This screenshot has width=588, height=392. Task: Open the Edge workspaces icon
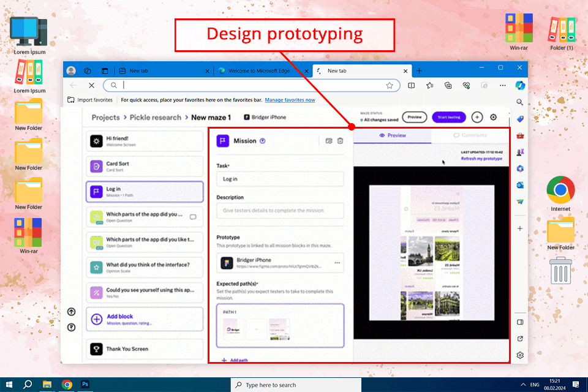pyautogui.click(x=88, y=70)
